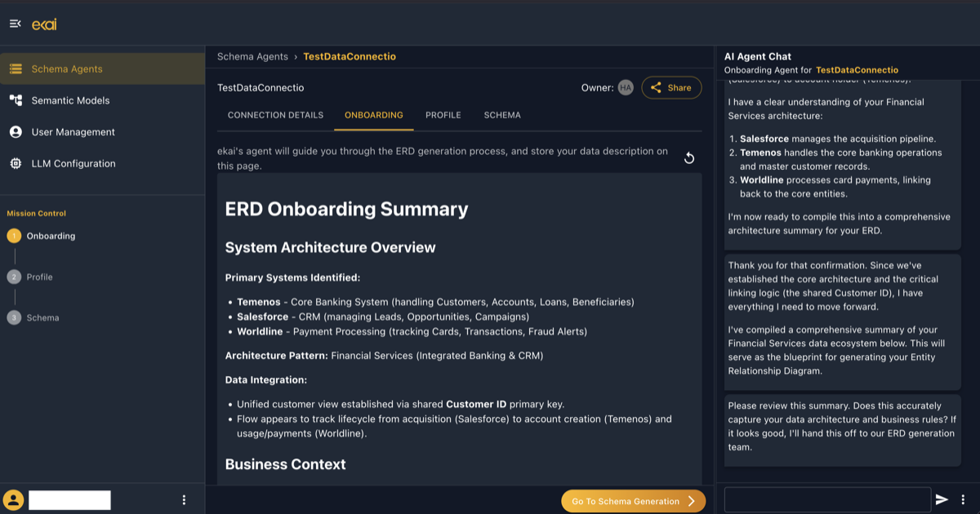Select the Schema step 3 circle
Screen dimensions: 980x514
point(14,317)
